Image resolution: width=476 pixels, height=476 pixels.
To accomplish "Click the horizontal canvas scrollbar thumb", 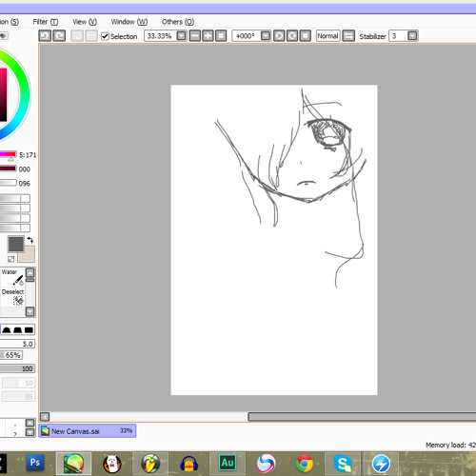I will click(362, 416).
